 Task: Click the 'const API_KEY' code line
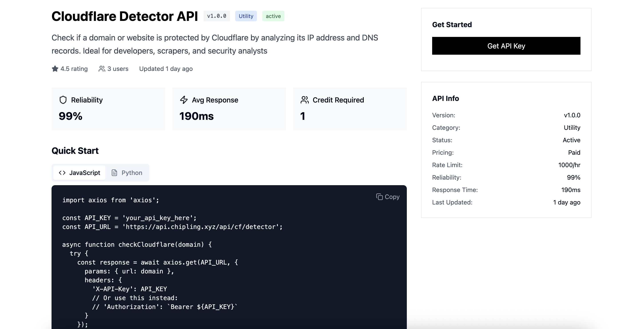pyautogui.click(x=129, y=218)
